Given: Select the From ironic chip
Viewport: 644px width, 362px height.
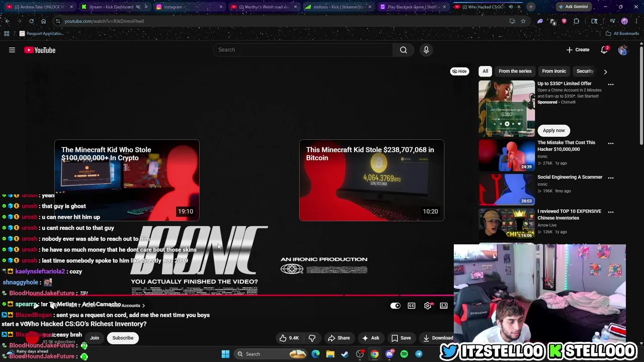Looking at the screenshot, I should pos(554,71).
